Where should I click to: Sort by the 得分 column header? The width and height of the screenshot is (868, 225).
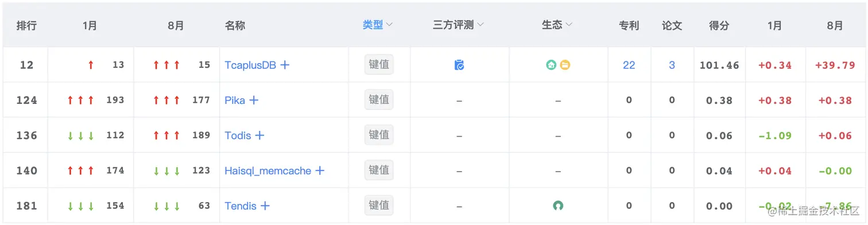coord(719,26)
